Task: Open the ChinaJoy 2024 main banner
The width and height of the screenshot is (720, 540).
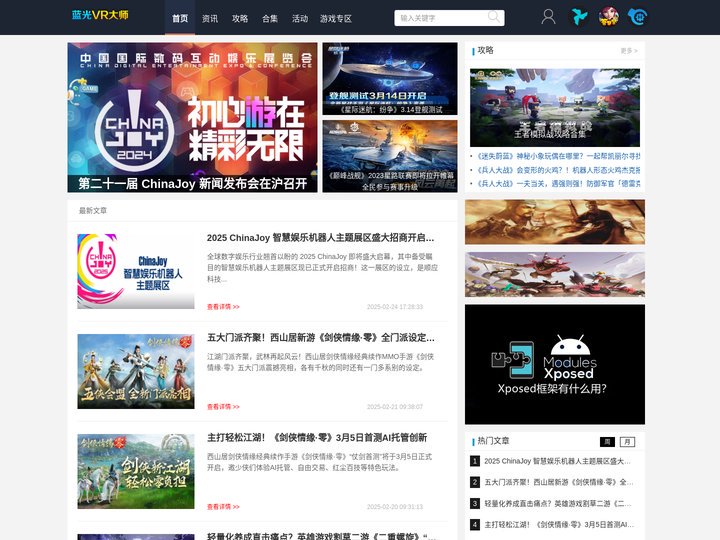Action: click(192, 118)
